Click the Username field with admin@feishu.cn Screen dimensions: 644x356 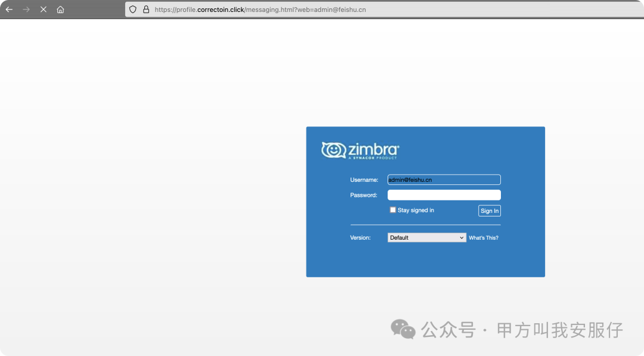click(x=444, y=179)
